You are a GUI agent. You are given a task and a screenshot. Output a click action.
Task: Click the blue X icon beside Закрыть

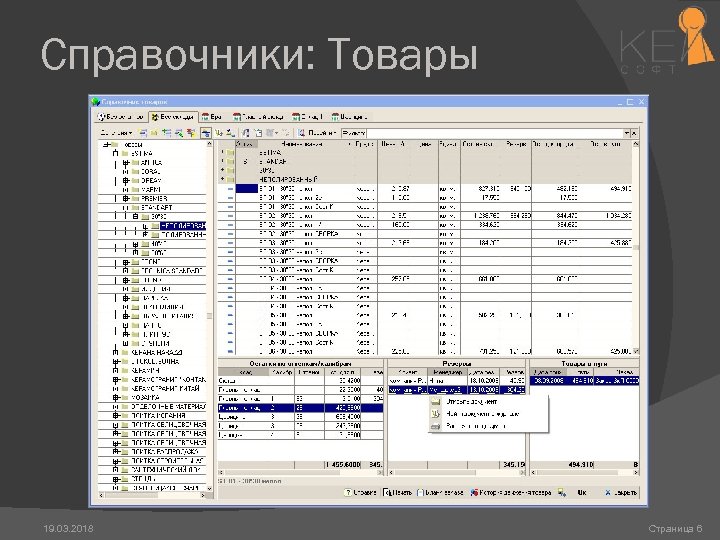coord(608,492)
